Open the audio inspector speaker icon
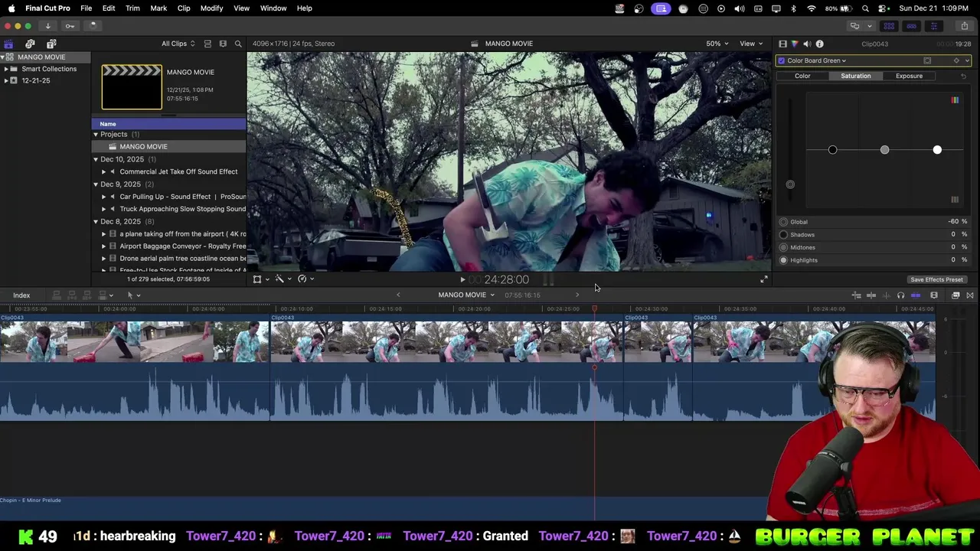980x551 pixels. [x=807, y=44]
